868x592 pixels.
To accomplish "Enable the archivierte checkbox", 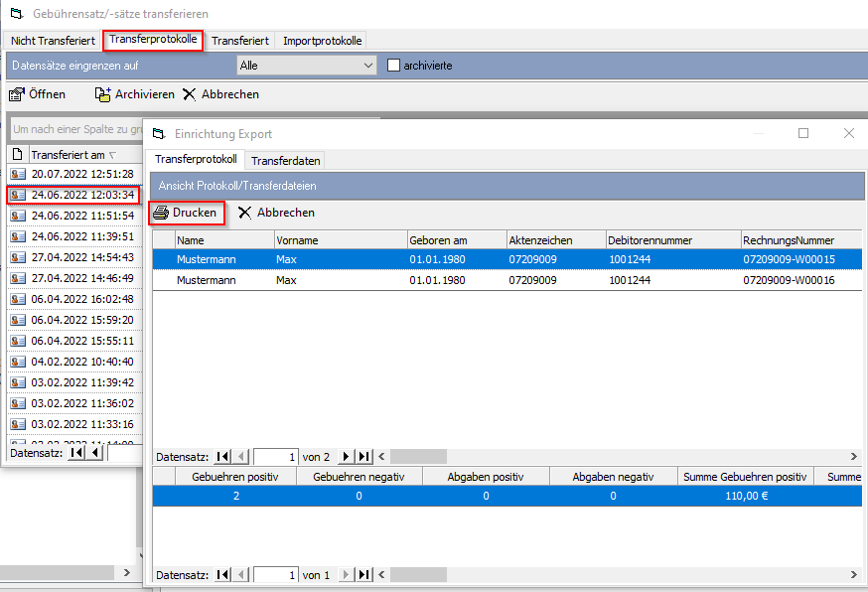I will click(x=393, y=66).
